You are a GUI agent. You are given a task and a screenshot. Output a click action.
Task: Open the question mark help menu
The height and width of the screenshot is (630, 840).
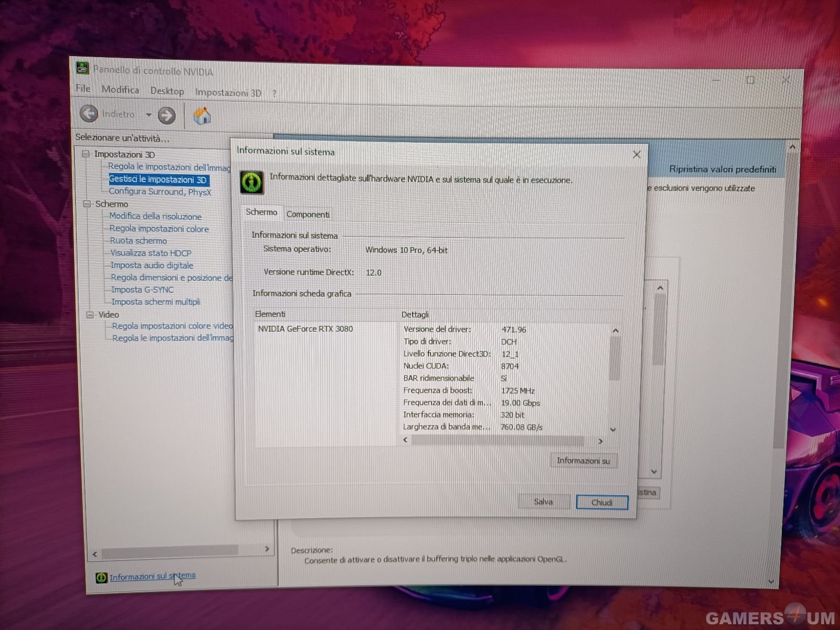point(274,93)
